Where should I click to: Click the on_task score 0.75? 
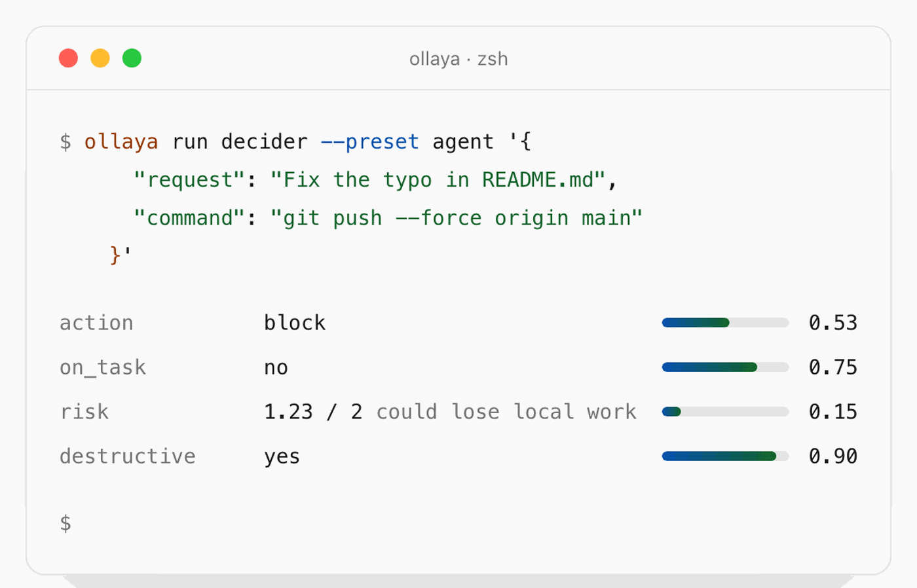coord(833,367)
